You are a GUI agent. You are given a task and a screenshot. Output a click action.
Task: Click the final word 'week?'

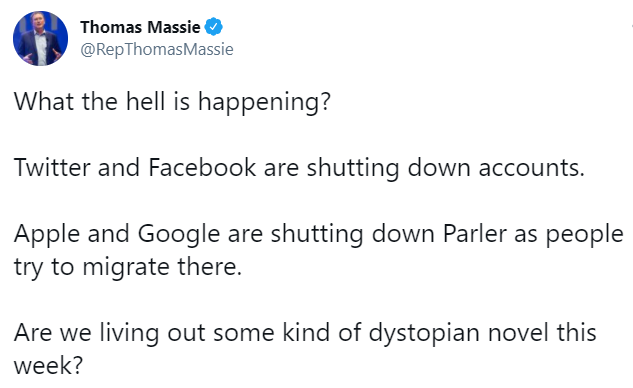48,365
